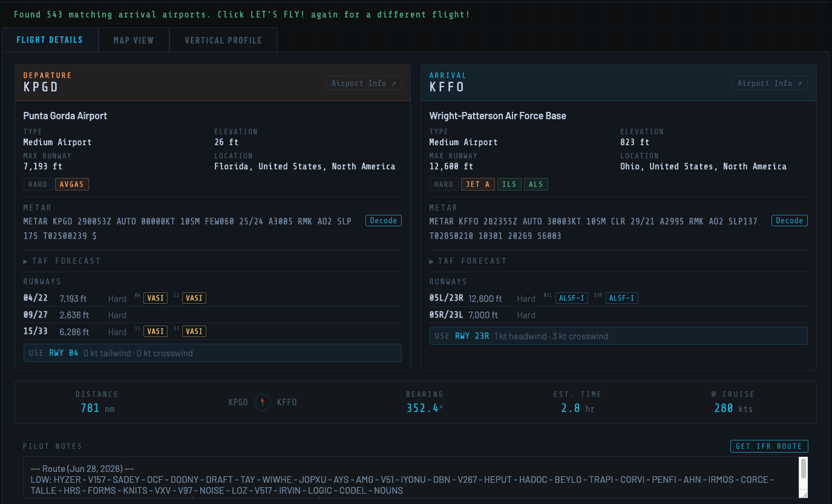Click the HARD surface badge for KPGD

click(x=38, y=185)
